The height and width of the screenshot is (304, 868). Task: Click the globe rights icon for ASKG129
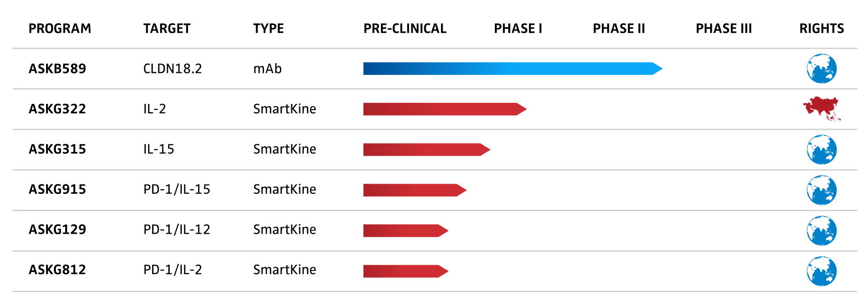coord(821,230)
